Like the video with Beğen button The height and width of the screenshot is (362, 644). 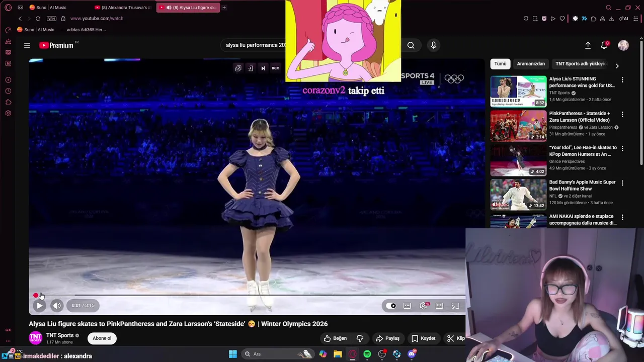tap(335, 338)
